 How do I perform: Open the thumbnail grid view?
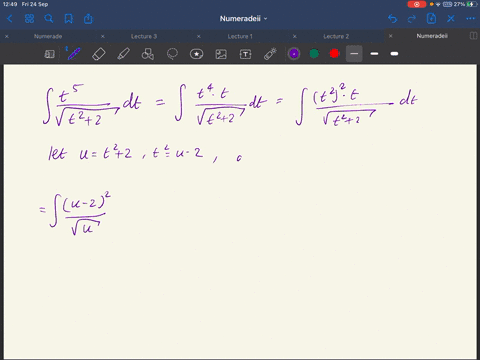pos(29,19)
